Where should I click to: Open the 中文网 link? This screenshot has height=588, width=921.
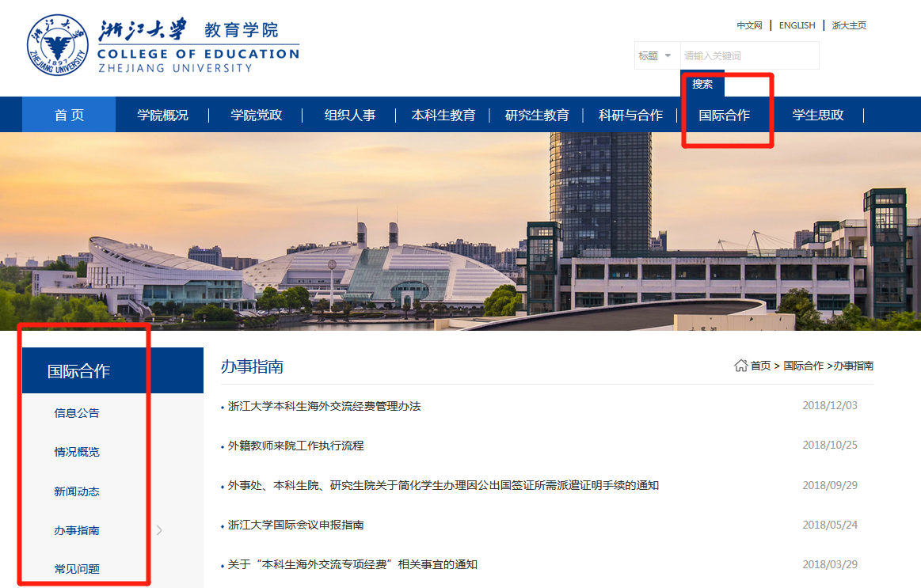748,25
